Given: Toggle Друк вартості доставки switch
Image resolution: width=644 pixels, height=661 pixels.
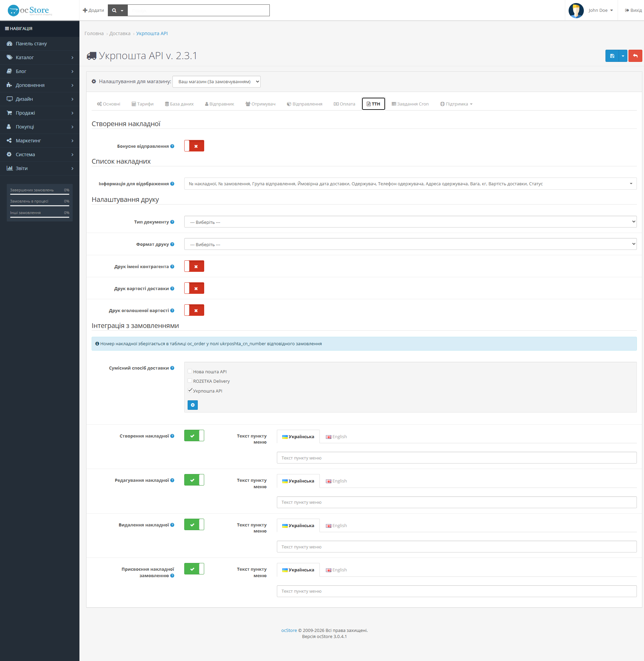Looking at the screenshot, I should pyautogui.click(x=194, y=288).
